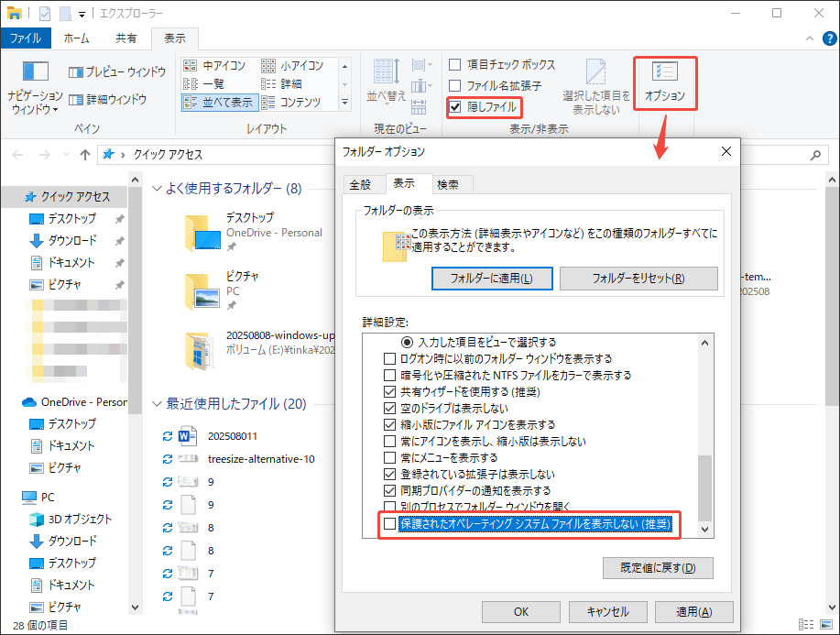Click the ナビゲーション ウィンドウ icon

click(36, 71)
